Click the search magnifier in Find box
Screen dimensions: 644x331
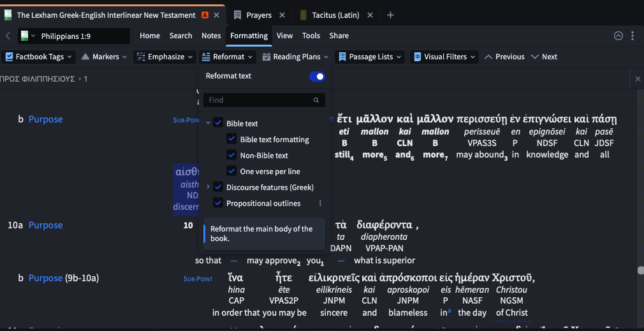pos(316,99)
